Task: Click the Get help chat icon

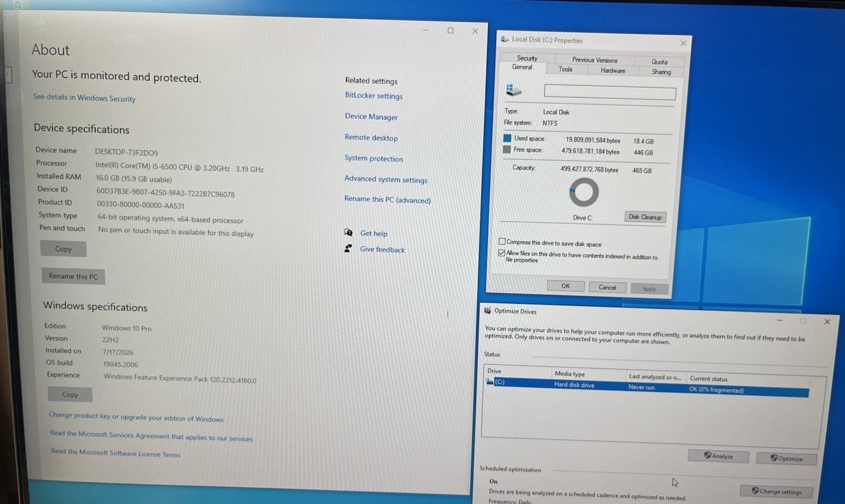Action: [348, 233]
